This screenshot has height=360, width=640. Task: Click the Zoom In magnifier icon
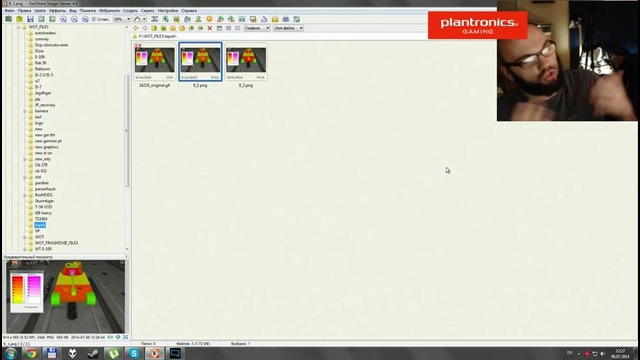click(x=63, y=19)
